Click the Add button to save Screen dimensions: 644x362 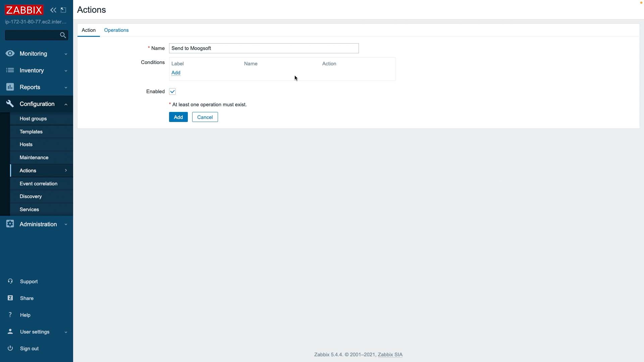(x=178, y=117)
